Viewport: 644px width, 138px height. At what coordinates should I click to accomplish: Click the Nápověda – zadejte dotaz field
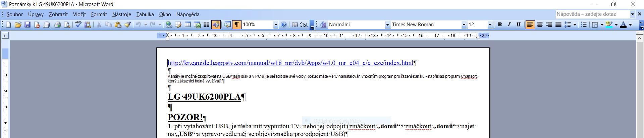593,14
